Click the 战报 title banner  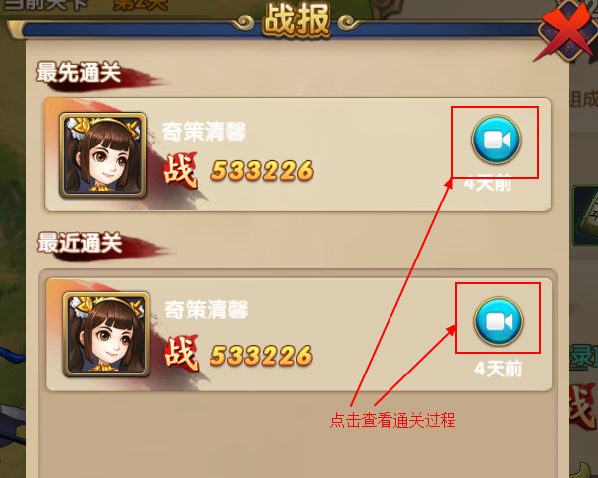(x=296, y=20)
